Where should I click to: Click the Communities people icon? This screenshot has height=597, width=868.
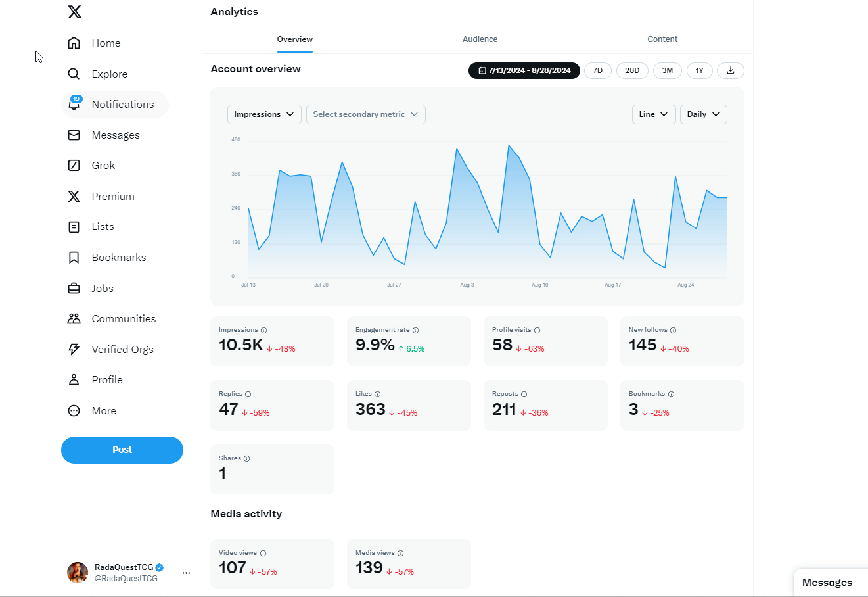click(74, 319)
